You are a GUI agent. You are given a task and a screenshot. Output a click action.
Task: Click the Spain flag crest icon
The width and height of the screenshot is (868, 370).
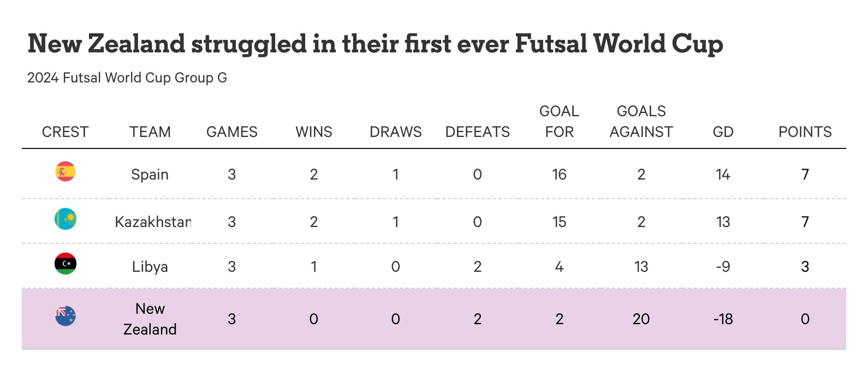[x=66, y=171]
